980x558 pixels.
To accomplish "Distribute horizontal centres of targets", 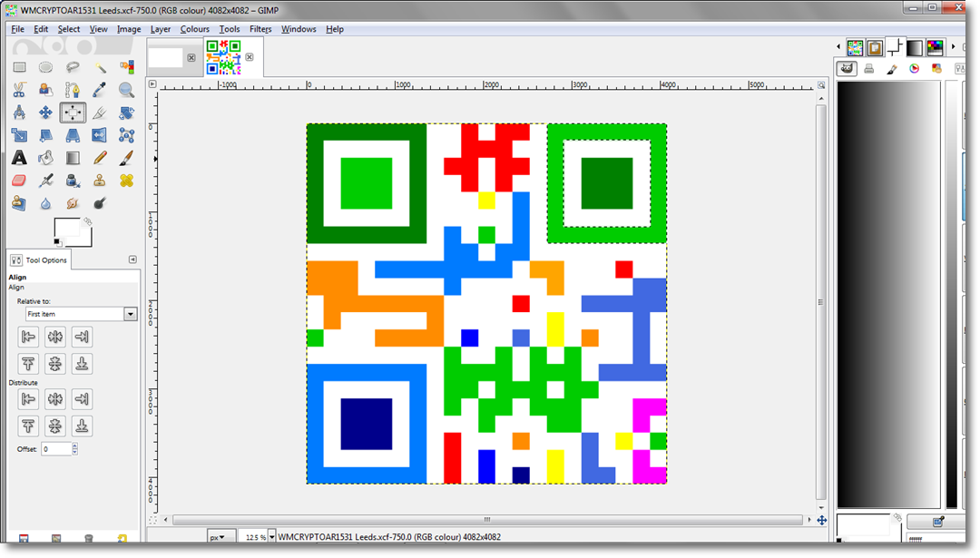I will click(x=55, y=399).
